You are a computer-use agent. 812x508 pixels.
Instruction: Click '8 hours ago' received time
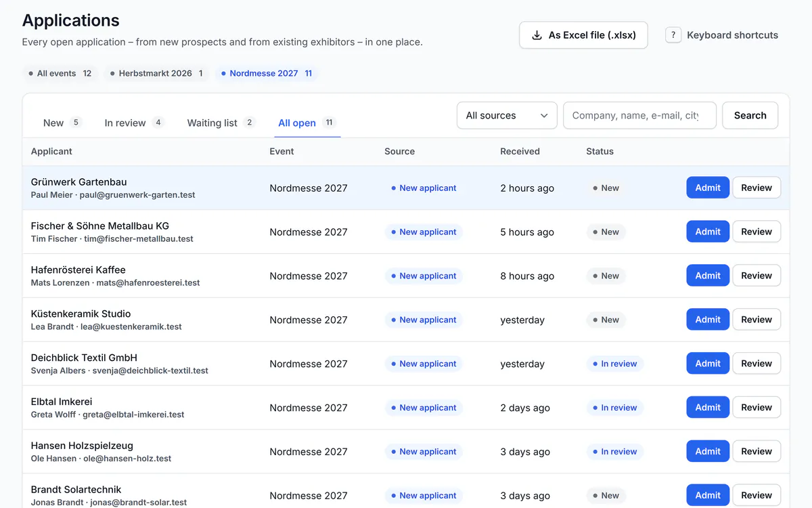[527, 276]
